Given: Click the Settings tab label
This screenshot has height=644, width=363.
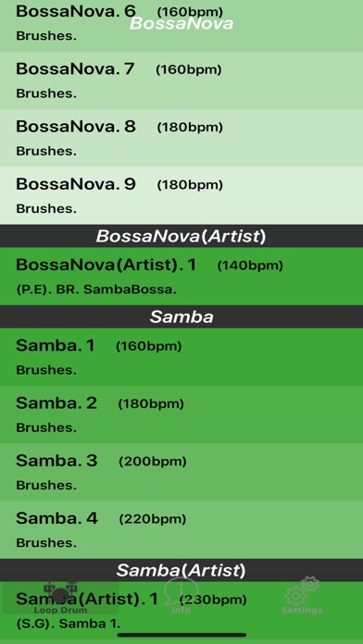Looking at the screenshot, I should pos(302,610).
